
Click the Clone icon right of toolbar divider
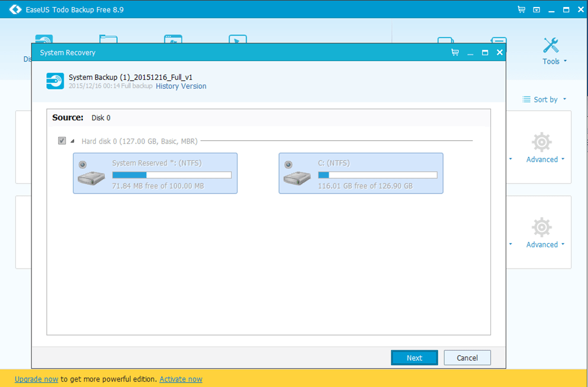(446, 40)
